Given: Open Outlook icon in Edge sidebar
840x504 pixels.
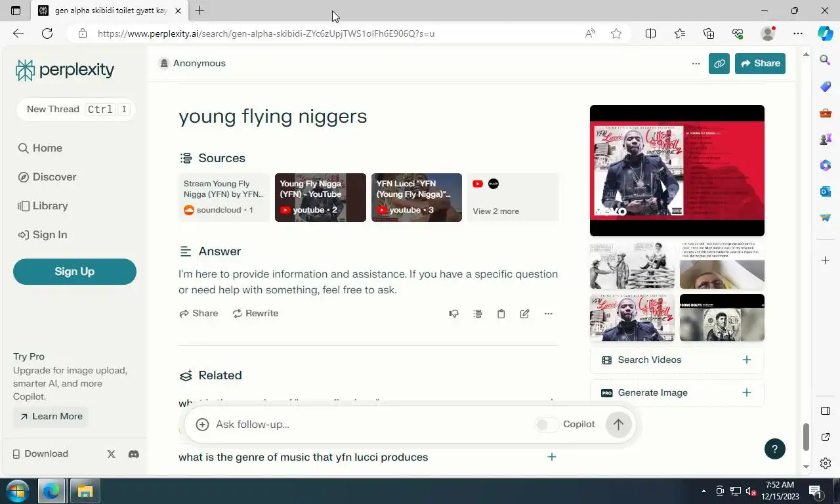Looking at the screenshot, I should [x=826, y=192].
